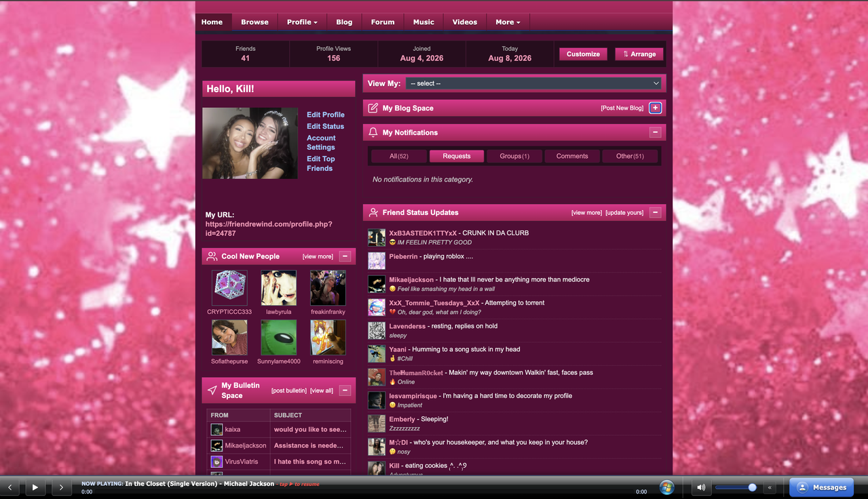Screen dimensions: 868x499
Task: Open Sofiathepurse avatar thumbnail
Action: (229, 338)
